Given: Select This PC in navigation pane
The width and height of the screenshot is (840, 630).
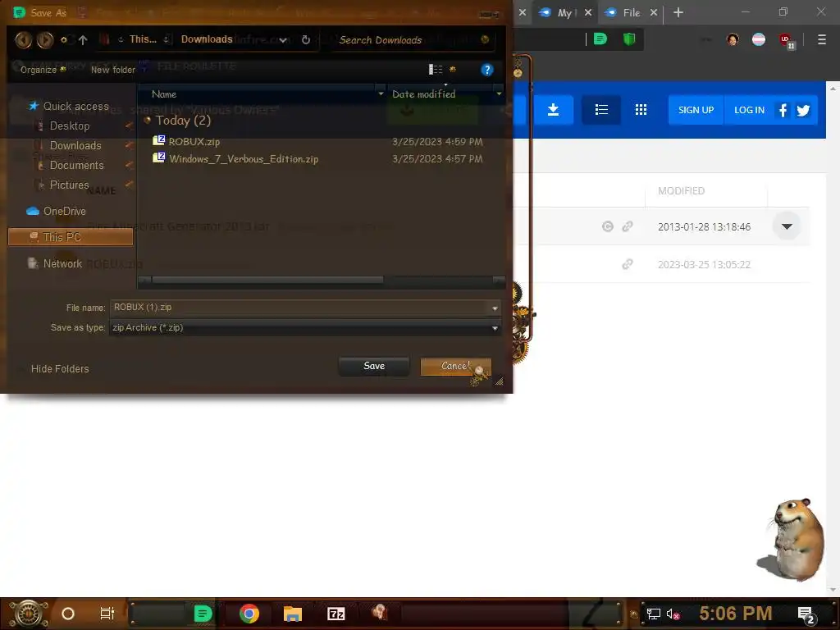Looking at the screenshot, I should 71,237.
